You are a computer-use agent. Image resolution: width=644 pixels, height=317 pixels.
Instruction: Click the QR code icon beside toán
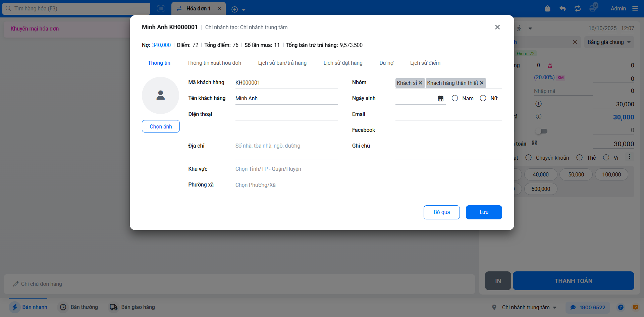[x=535, y=143]
